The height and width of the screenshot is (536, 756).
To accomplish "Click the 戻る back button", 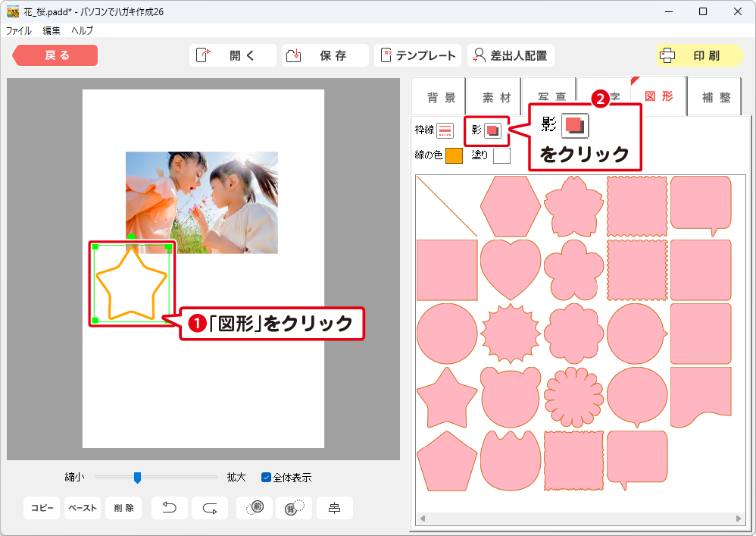I will coord(56,55).
